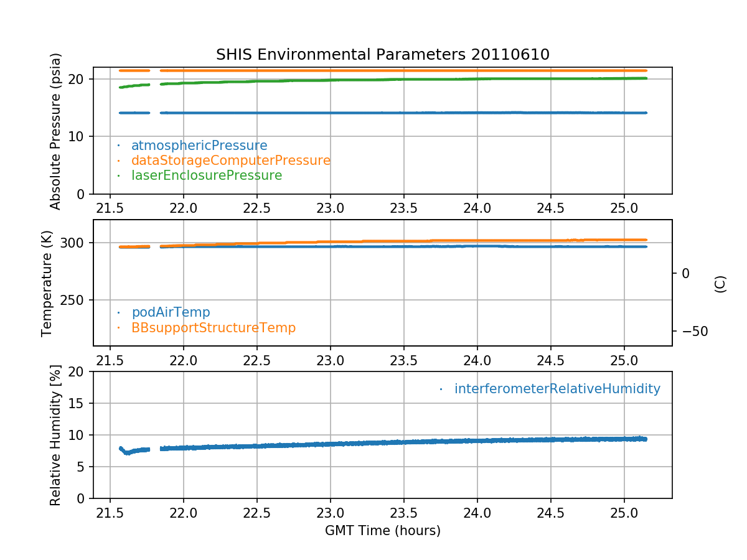Select the dataStorageComputerPressure legend label
This screenshot has width=747, height=560.
pos(230,161)
